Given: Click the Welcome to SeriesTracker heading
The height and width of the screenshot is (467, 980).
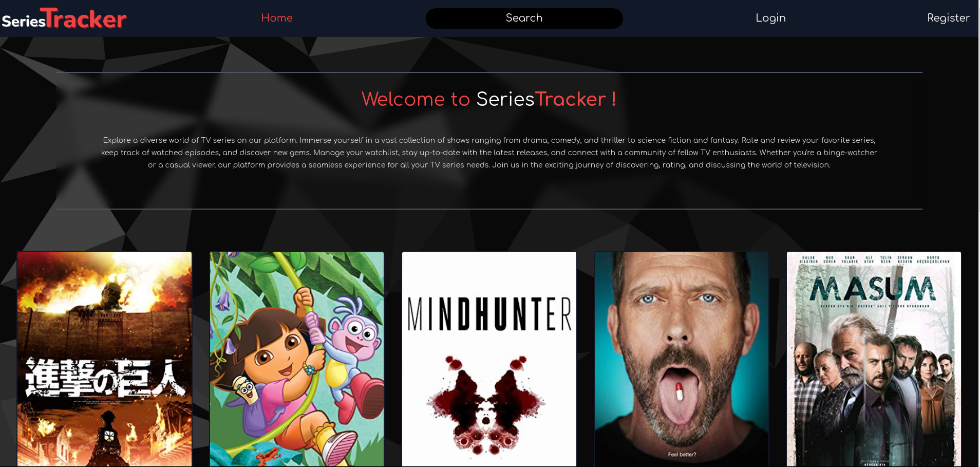Looking at the screenshot, I should (x=489, y=99).
